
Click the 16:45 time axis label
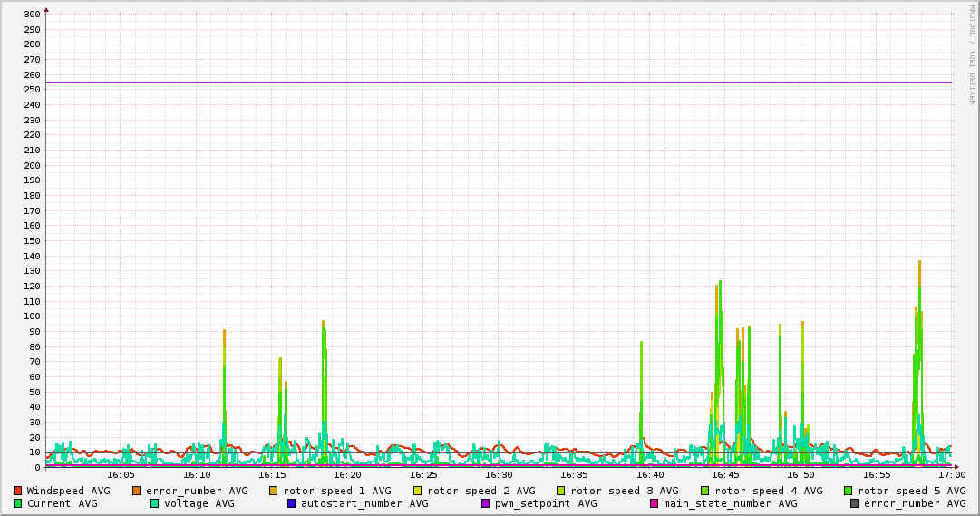pyautogui.click(x=725, y=474)
